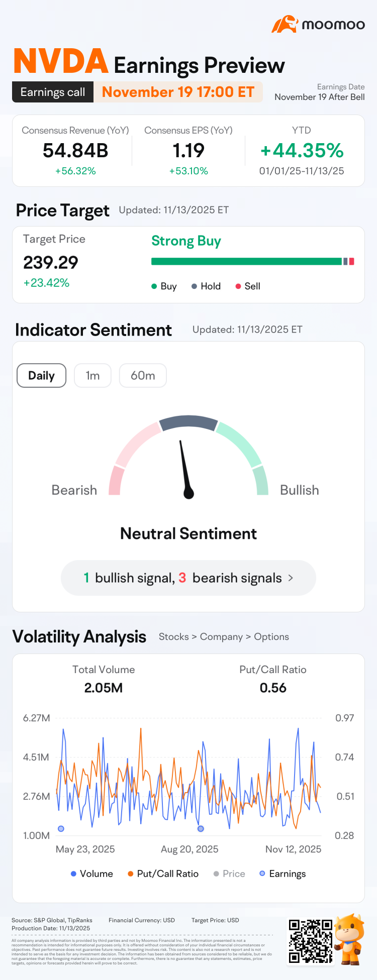Open the 1m interval option
Viewport: 377px width, 980px height.
click(92, 375)
